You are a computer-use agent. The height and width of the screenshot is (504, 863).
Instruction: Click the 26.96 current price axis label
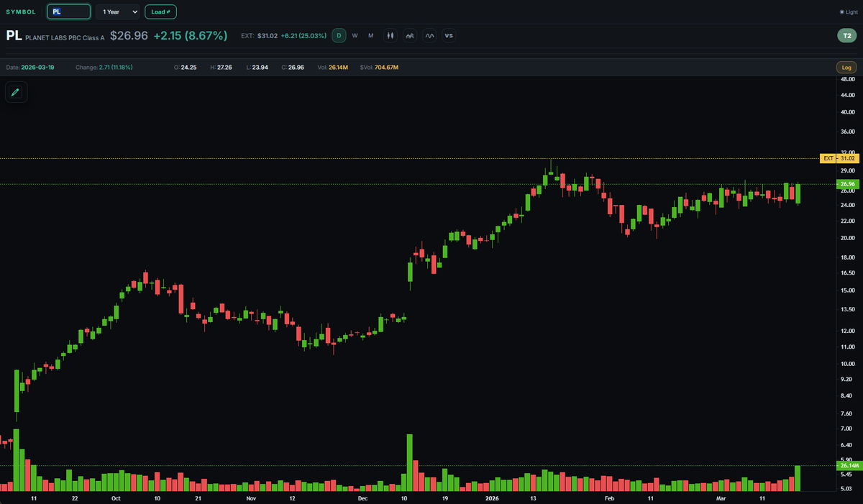[x=848, y=184]
